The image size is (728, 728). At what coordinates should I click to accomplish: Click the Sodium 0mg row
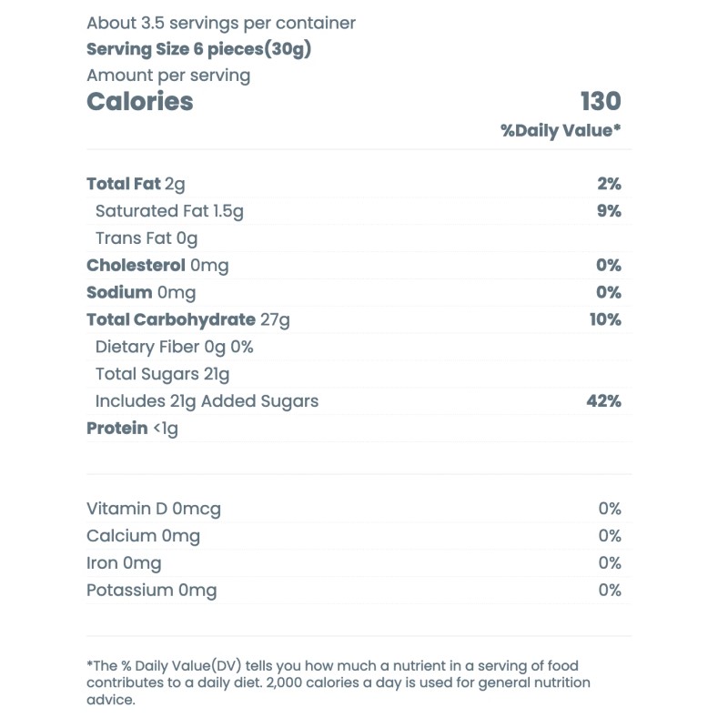click(359, 292)
